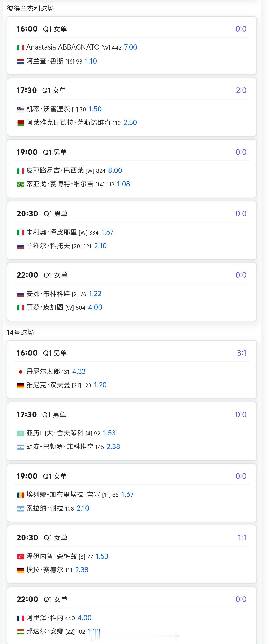Click the Kazakhstan flag beside 亚历山大·舍夫琴科

(x=20, y=433)
